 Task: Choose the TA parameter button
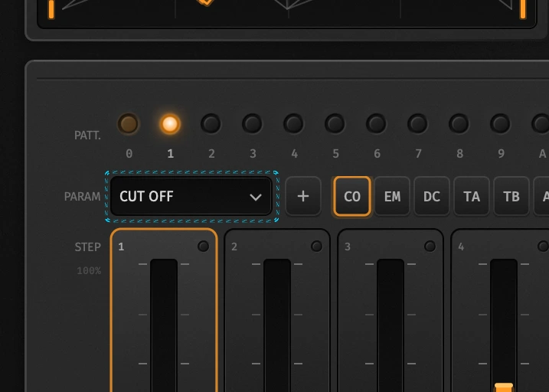coord(472,196)
